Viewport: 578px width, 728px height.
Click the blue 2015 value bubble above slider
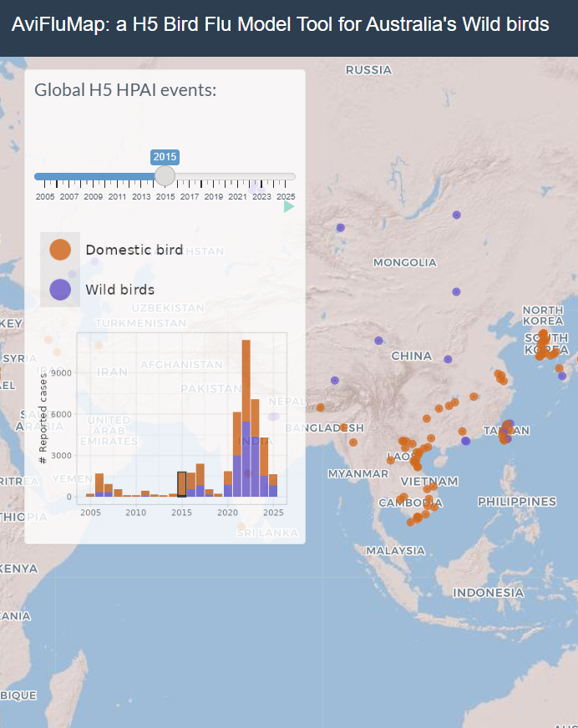[x=165, y=157]
